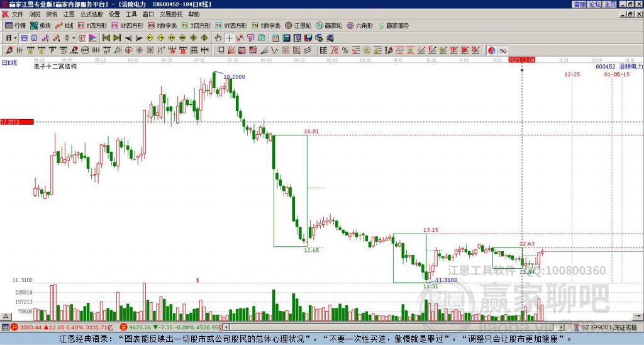
Task: Click the 13.15 price level label
Action: coord(431,230)
